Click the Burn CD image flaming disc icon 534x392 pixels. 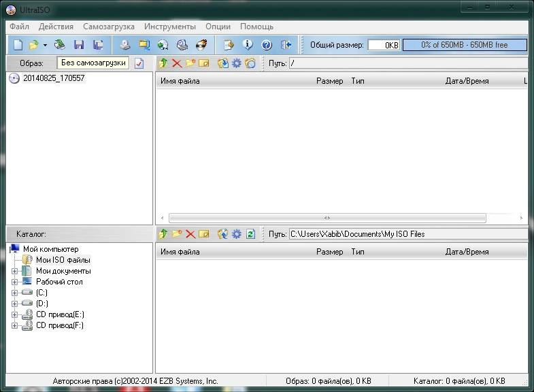201,45
